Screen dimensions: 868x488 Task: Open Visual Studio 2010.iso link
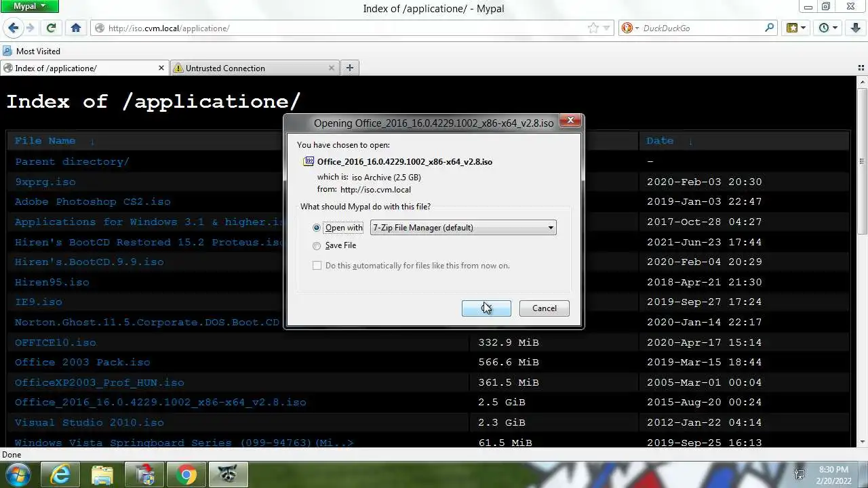point(90,422)
